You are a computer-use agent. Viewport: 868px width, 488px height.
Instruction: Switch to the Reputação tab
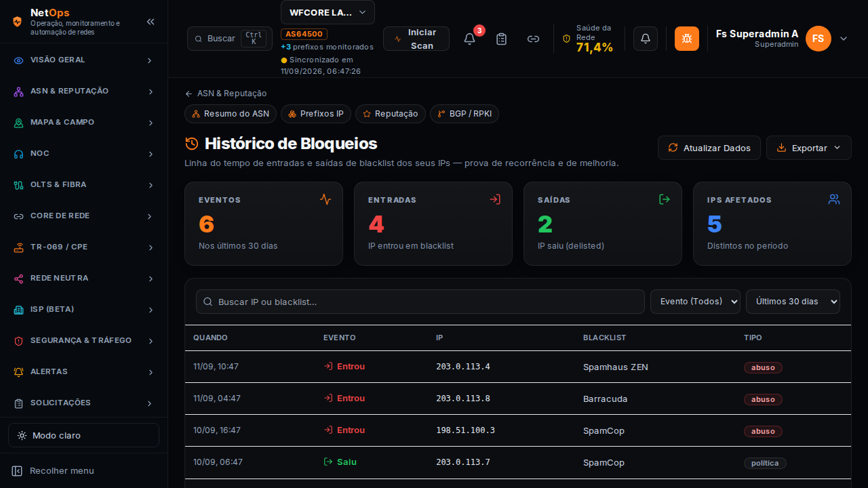click(391, 114)
